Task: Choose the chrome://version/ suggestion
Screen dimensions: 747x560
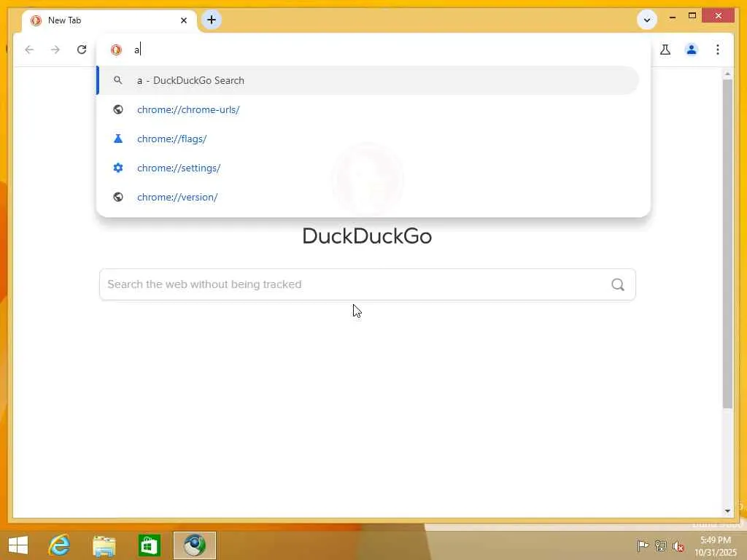Action: click(368, 197)
